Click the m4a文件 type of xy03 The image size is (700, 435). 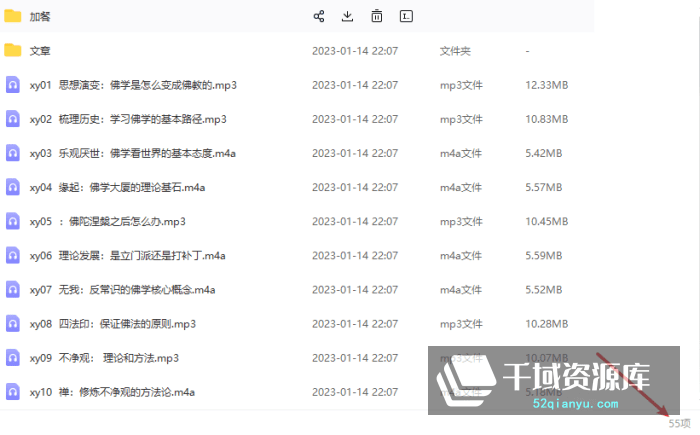coord(461,153)
